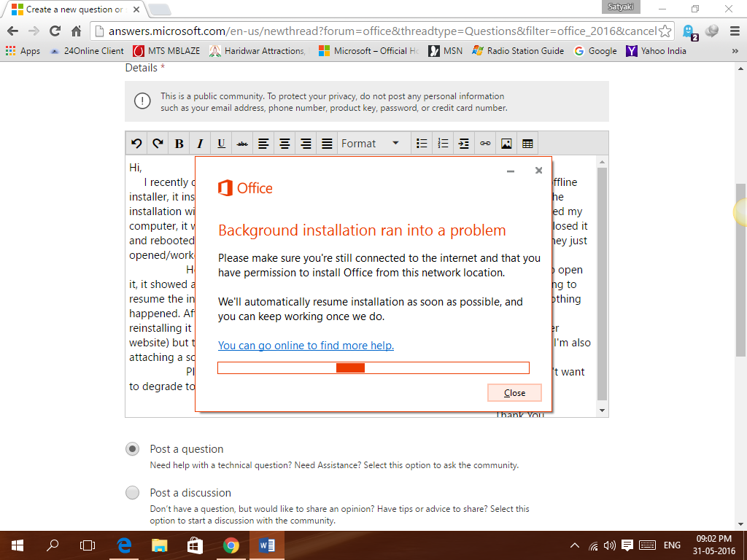747x560 pixels.
Task: Open the Format dropdown
Action: pos(371,144)
